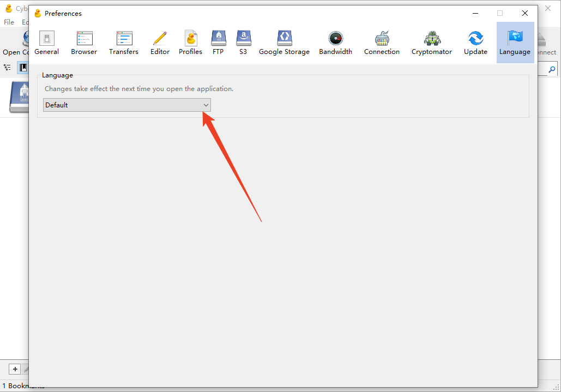Image resolution: width=561 pixels, height=392 pixels.
Task: Open the Browser preferences tab
Action: coord(84,43)
